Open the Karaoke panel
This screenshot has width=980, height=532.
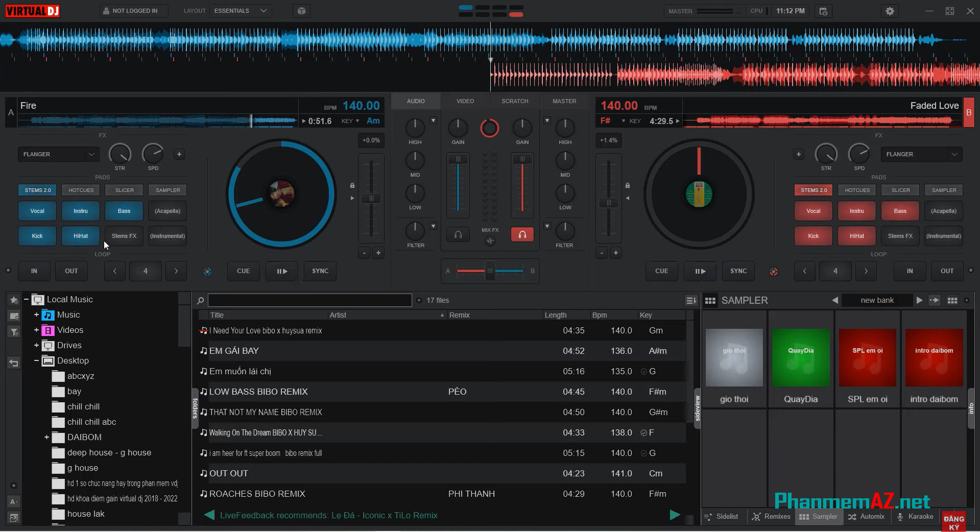[916, 516]
